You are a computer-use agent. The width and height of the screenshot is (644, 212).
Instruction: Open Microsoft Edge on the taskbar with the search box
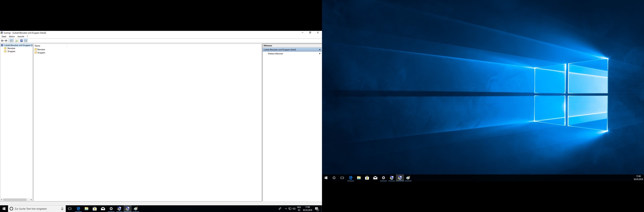78,209
